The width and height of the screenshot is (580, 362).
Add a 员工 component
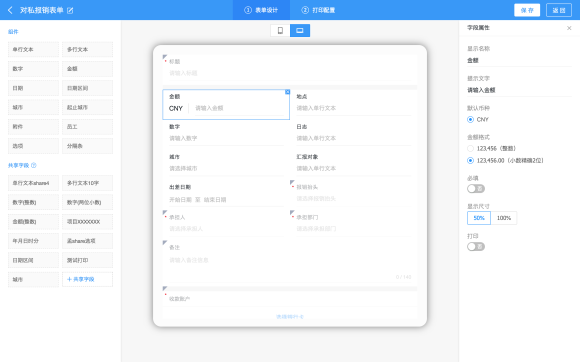point(87,126)
